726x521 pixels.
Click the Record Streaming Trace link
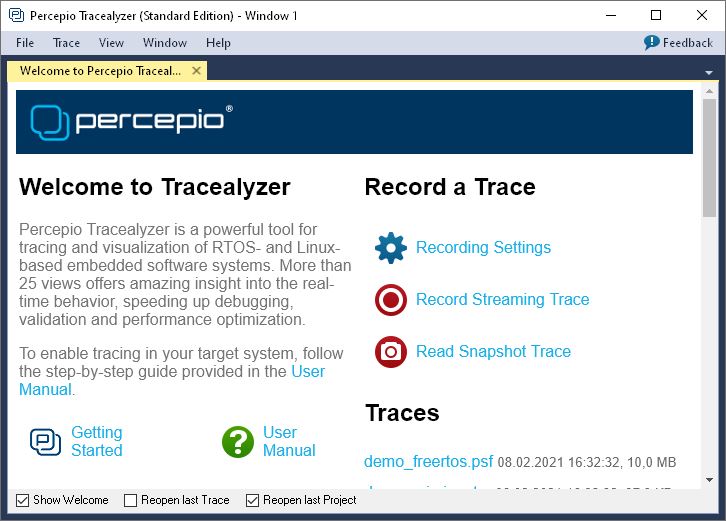(502, 300)
